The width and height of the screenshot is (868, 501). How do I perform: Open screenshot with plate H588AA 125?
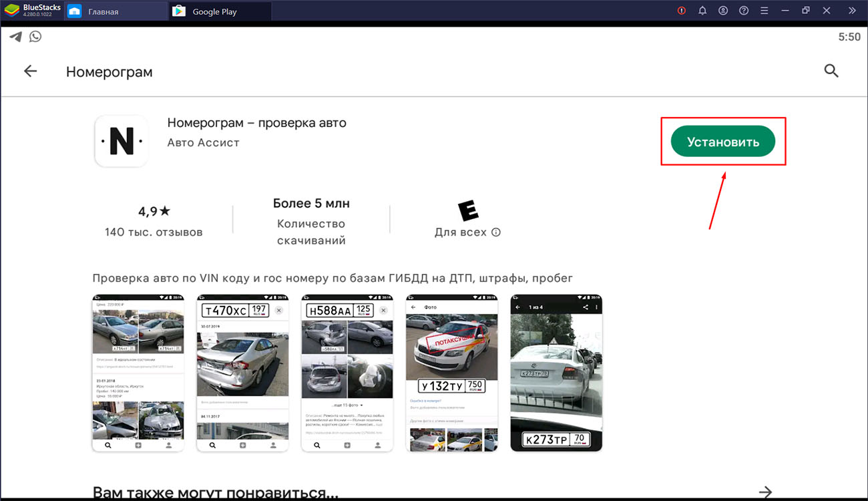click(347, 373)
